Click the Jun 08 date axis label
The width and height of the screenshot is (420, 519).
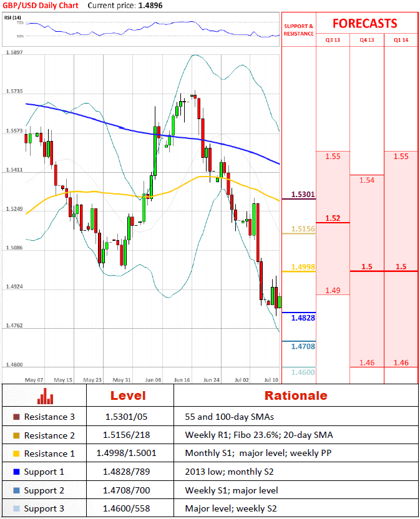[x=153, y=380]
